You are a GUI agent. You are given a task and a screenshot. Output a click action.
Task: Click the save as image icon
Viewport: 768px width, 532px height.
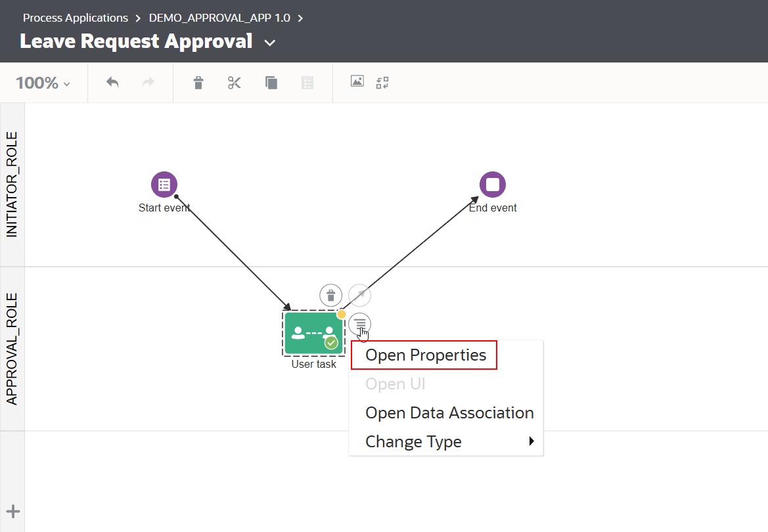[x=357, y=82]
